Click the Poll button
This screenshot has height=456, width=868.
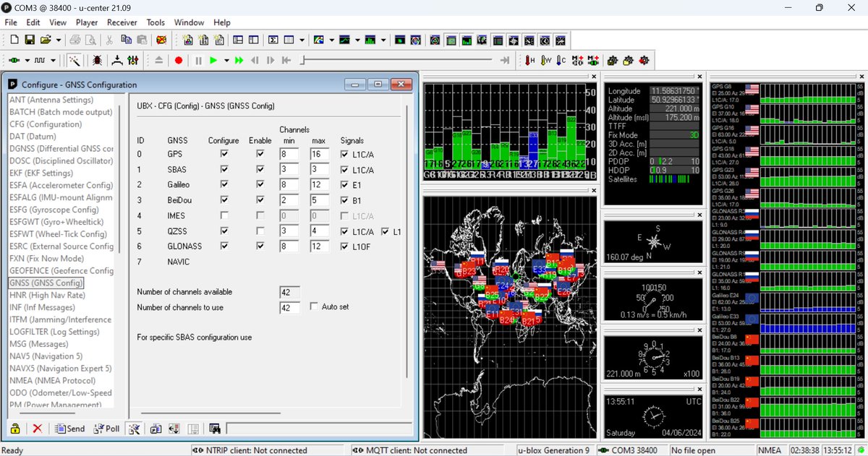tap(107, 429)
